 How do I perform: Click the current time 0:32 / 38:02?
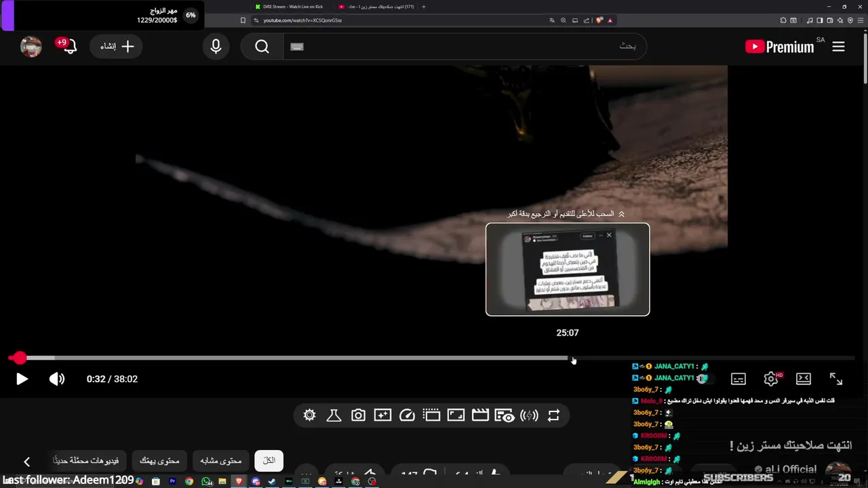(x=112, y=379)
